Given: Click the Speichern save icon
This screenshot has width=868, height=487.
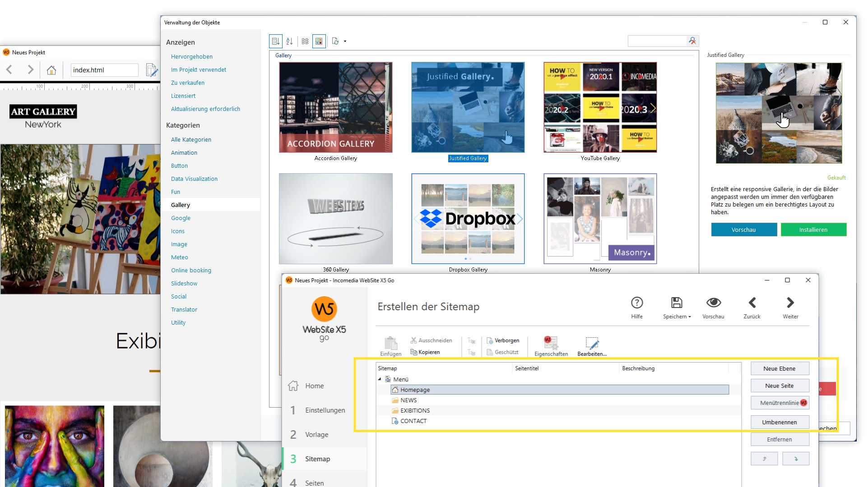Looking at the screenshot, I should point(676,303).
